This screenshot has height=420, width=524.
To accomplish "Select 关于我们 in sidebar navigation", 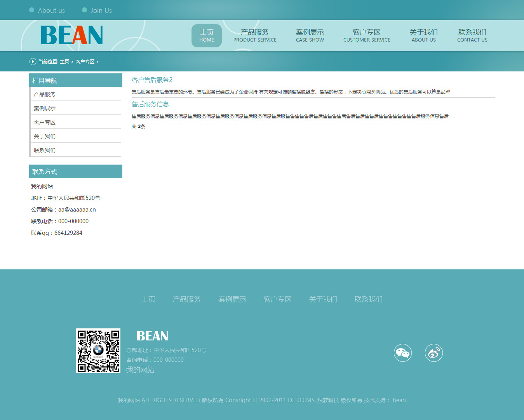I will pos(45,136).
